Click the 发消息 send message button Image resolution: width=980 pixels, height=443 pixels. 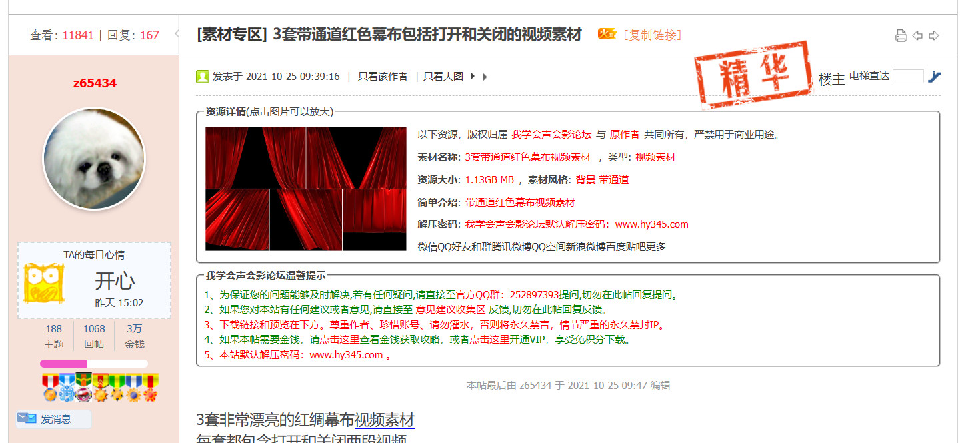point(55,419)
